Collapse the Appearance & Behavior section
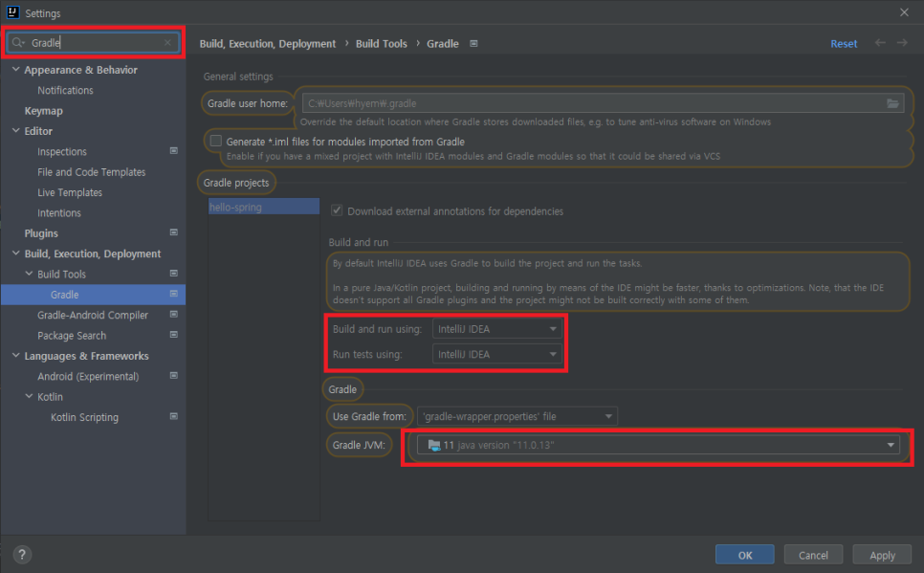 click(16, 70)
